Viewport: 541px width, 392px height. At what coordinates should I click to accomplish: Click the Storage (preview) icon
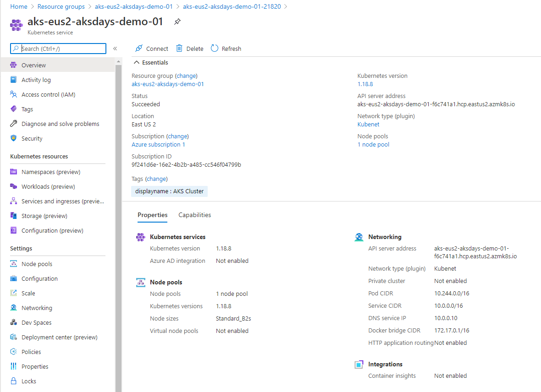click(x=13, y=216)
